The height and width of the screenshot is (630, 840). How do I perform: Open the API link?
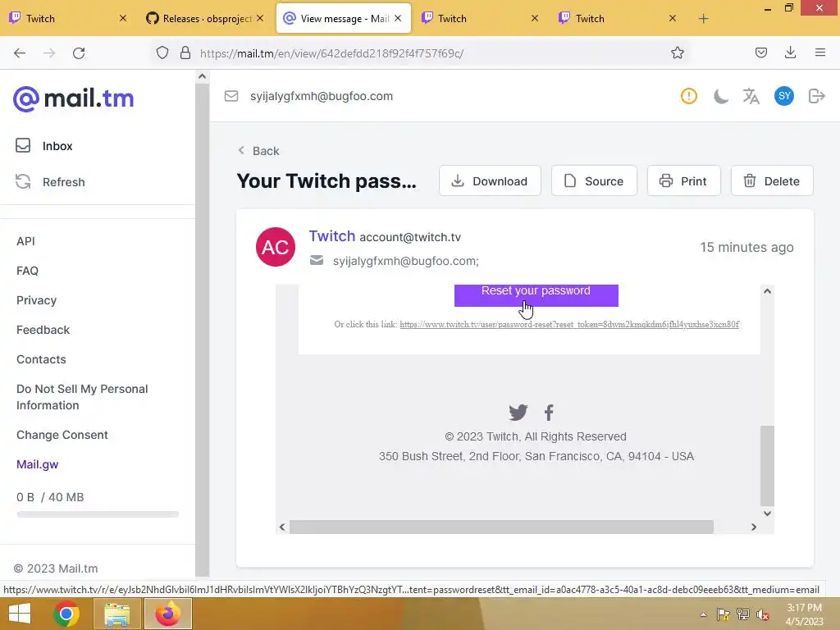(25, 241)
